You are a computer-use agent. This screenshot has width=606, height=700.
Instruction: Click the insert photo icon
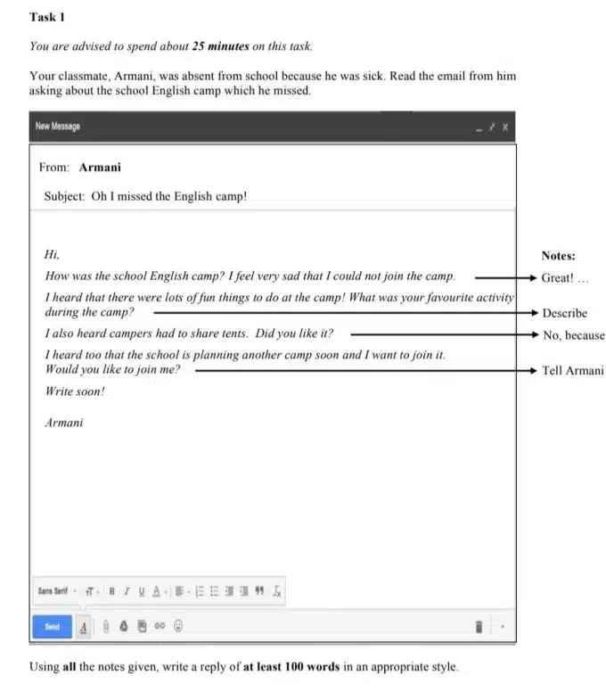coord(142,627)
